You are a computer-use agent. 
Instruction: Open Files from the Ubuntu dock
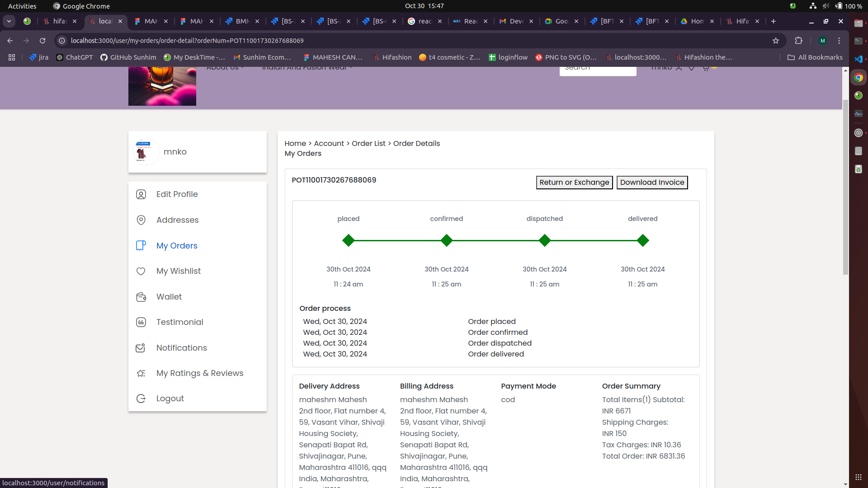pyautogui.click(x=859, y=23)
